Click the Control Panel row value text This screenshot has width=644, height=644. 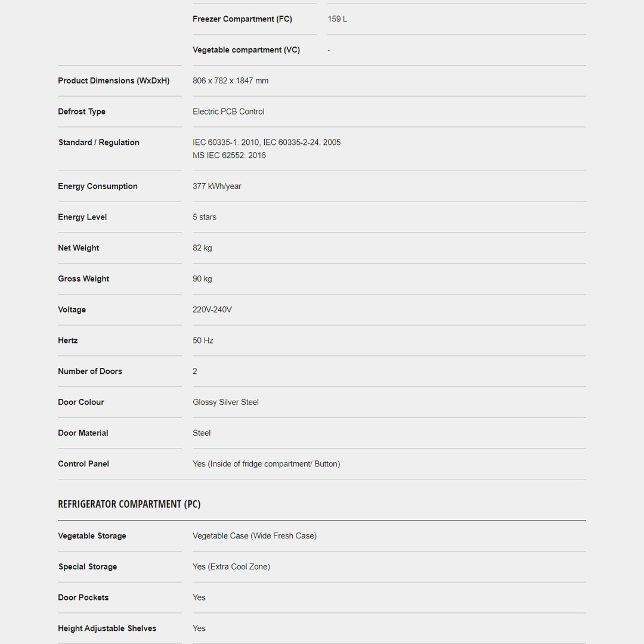(x=266, y=464)
